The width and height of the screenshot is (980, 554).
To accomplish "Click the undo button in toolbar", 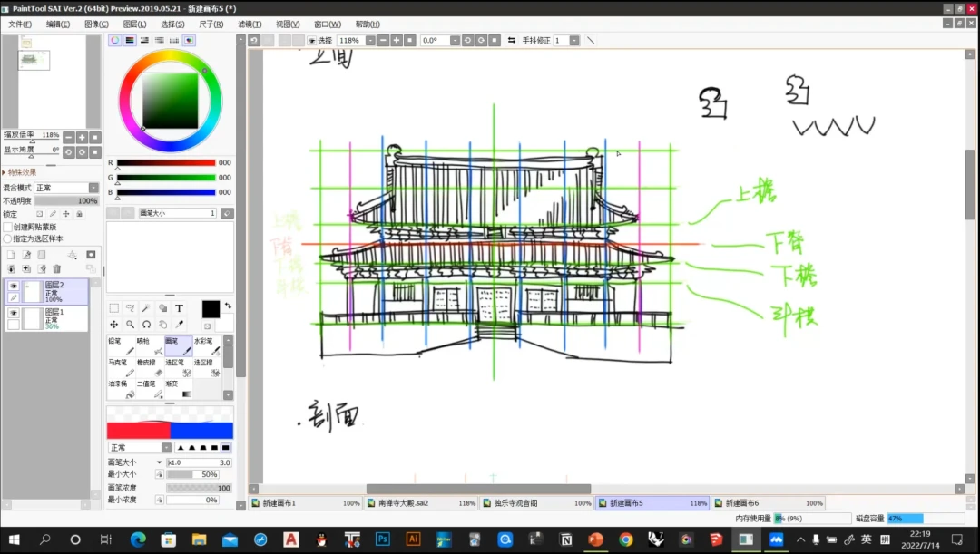I will (254, 40).
